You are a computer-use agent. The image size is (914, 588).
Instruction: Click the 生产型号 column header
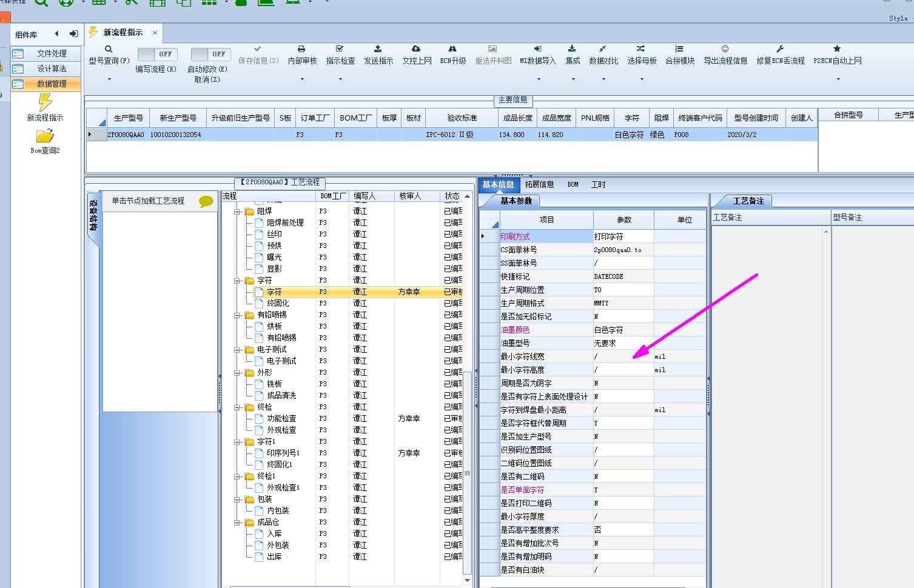(x=128, y=118)
